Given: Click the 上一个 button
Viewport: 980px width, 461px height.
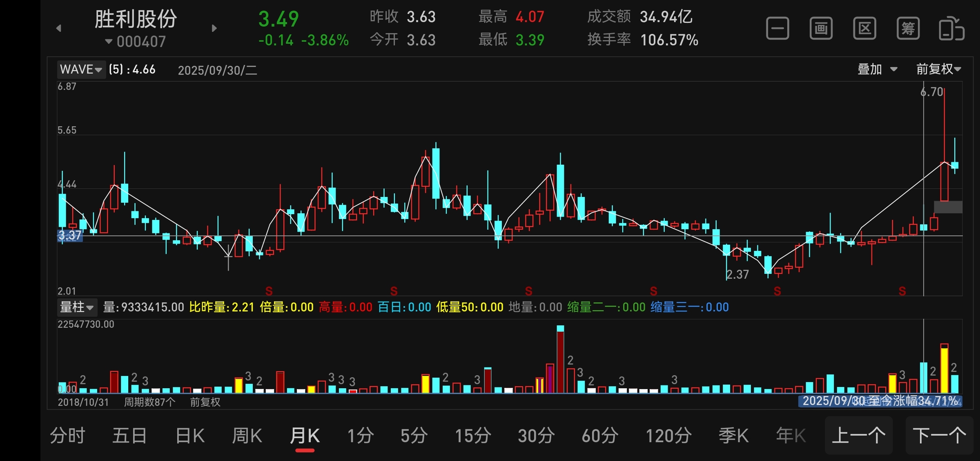Looking at the screenshot, I should point(858,436).
